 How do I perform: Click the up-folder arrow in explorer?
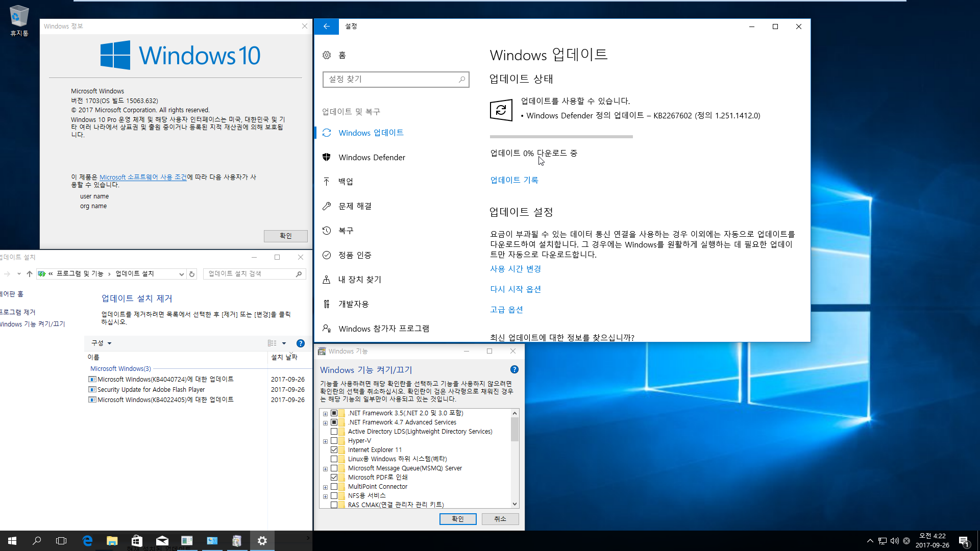(30, 274)
